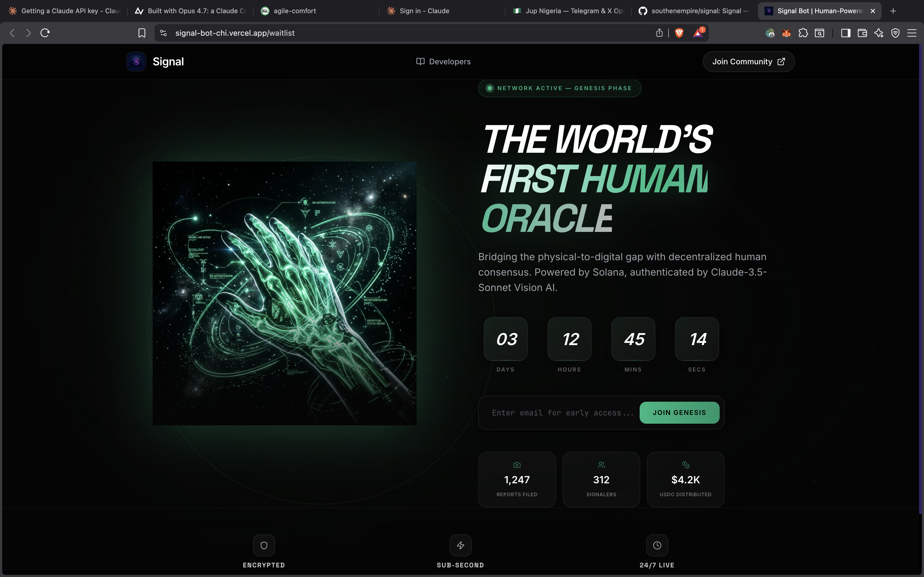View site information settings icon

pos(163,33)
